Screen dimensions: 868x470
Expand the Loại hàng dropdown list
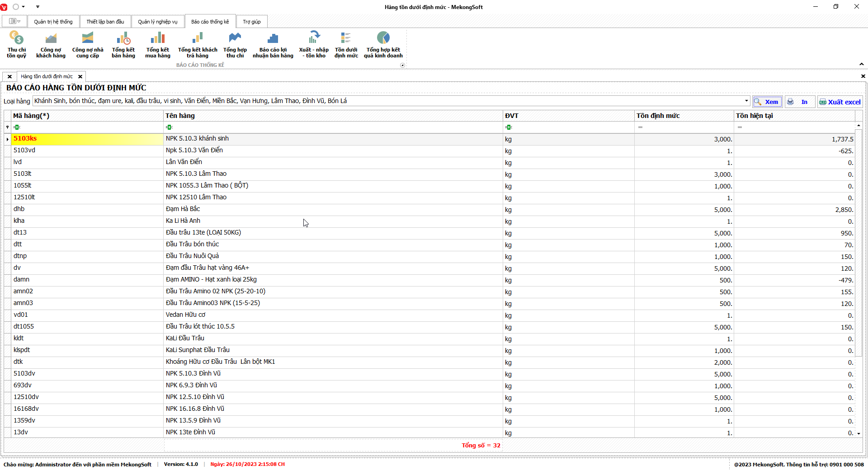[x=746, y=101]
